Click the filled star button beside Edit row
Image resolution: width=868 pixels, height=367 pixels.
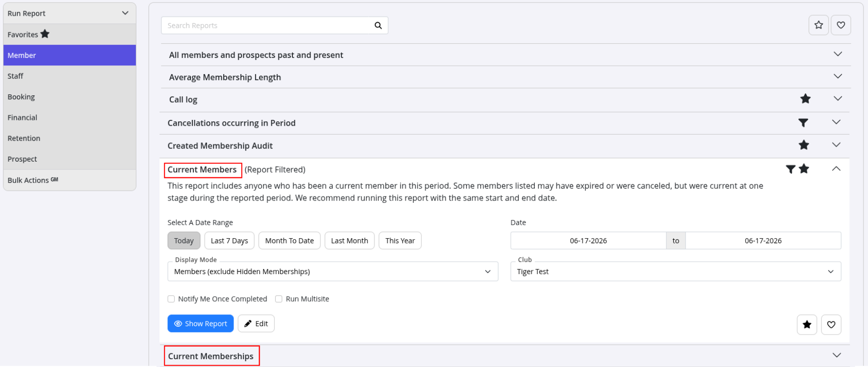[x=807, y=324]
